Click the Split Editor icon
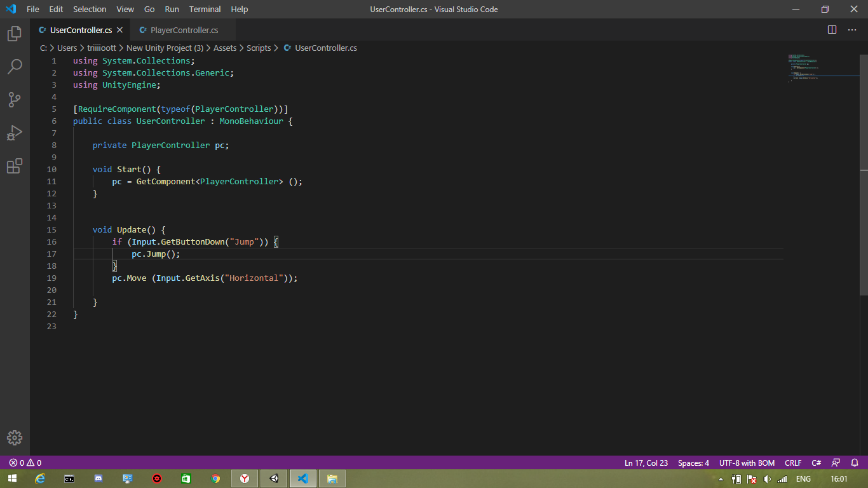Screen dimensions: 868x488 point(832,29)
